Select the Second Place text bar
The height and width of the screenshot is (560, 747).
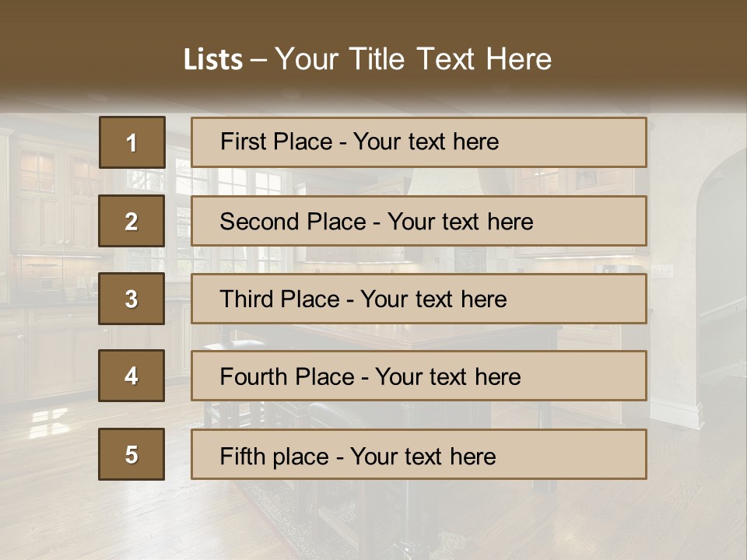[419, 221]
